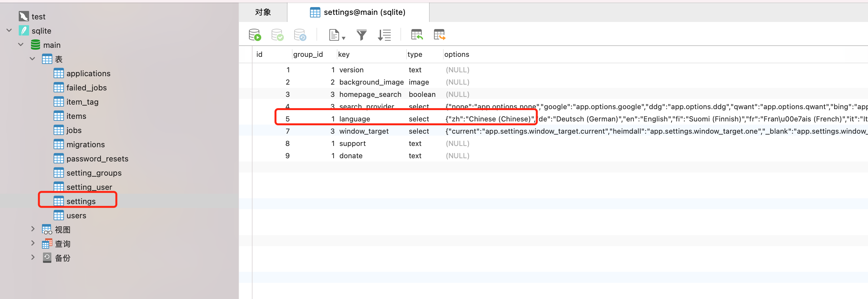The image size is (868, 299).
Task: Click the 'version' key cell
Action: point(372,69)
